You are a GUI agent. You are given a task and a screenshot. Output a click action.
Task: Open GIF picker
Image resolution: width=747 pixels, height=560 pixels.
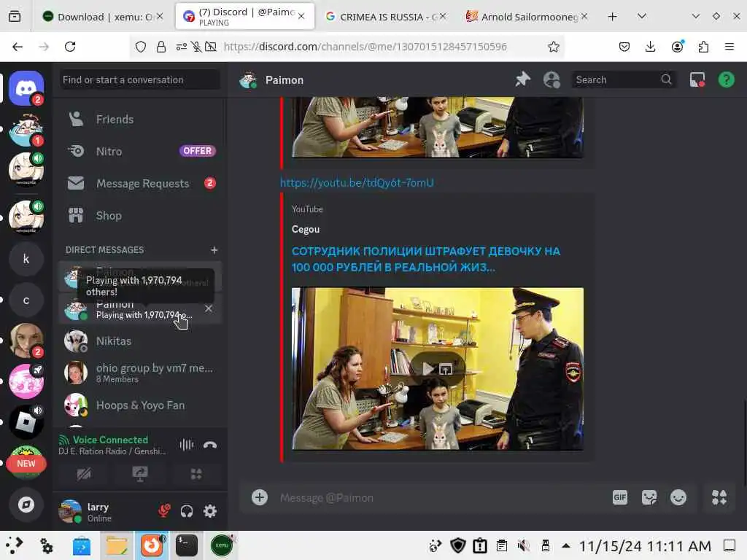620,497
